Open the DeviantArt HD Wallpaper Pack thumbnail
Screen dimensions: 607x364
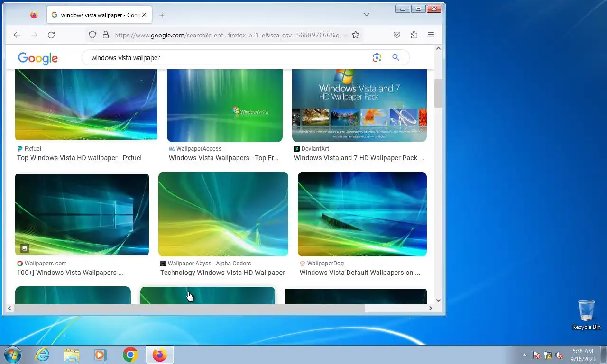point(359,105)
